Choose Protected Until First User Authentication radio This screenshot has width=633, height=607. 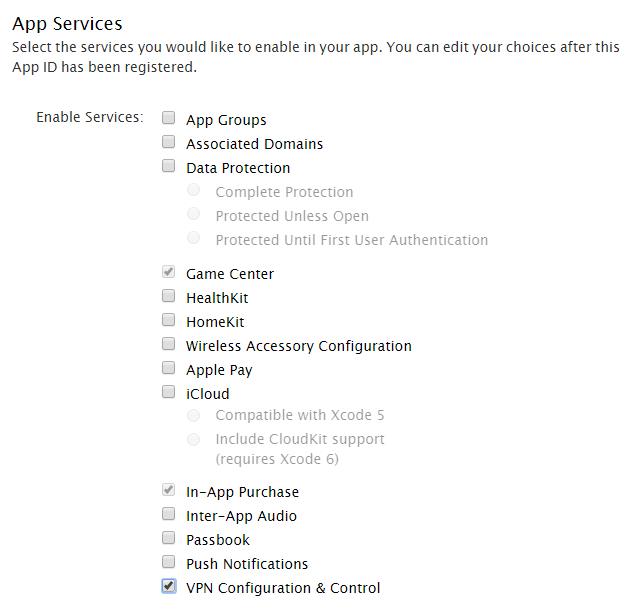tap(193, 238)
